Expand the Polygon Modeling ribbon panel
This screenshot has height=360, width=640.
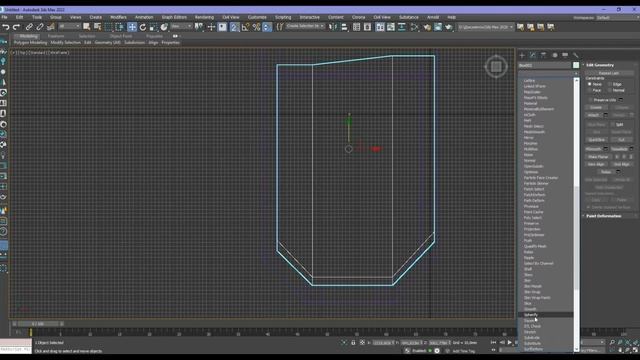(30, 42)
